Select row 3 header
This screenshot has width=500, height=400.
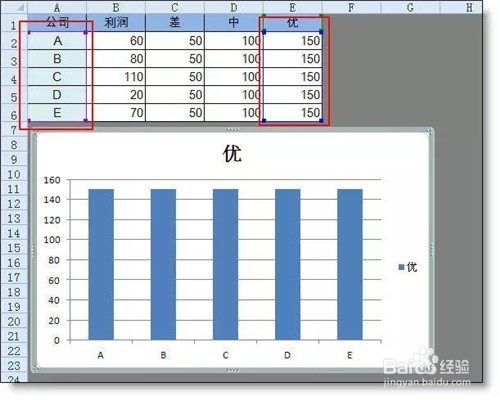tap(14, 59)
